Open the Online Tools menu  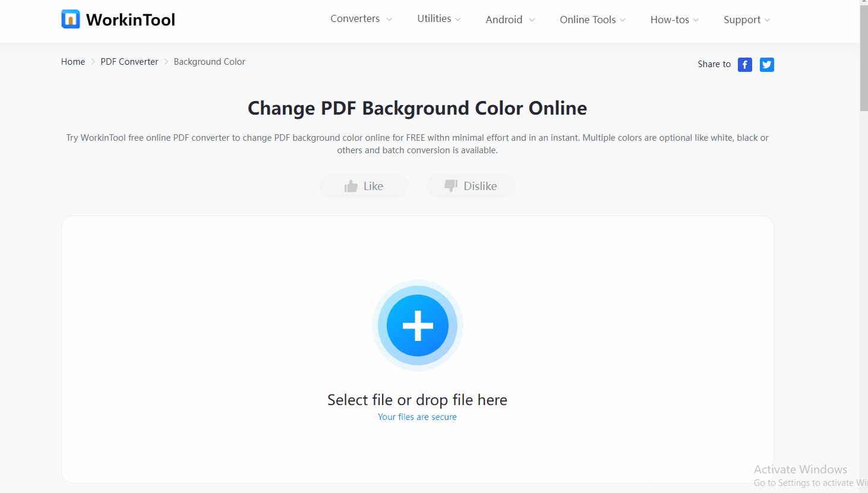588,20
